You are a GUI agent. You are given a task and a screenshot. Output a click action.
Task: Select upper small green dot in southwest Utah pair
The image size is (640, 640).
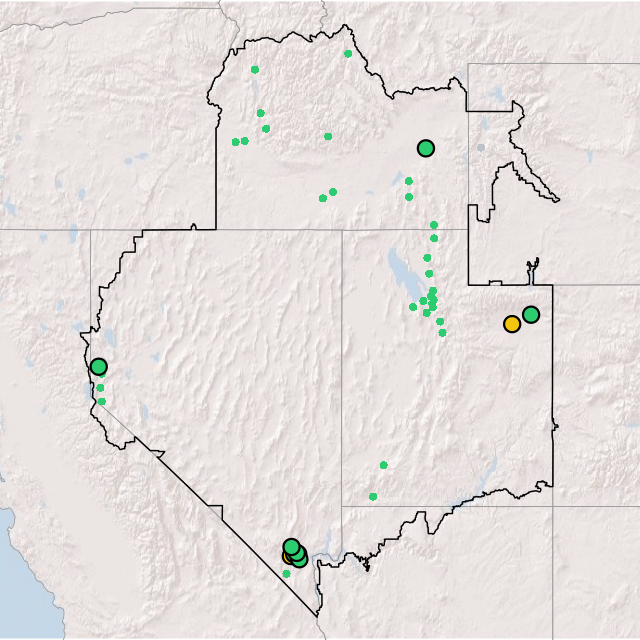click(383, 465)
